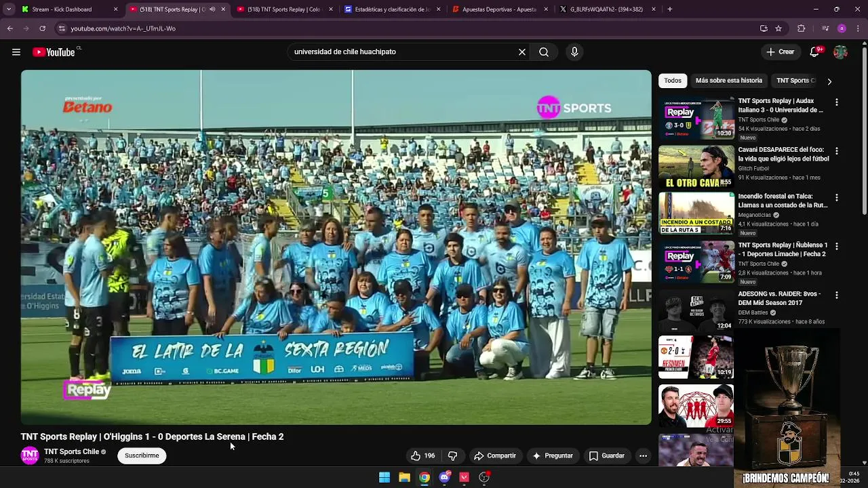Open Windows Start menu
The height and width of the screenshot is (488, 868).
click(x=384, y=477)
